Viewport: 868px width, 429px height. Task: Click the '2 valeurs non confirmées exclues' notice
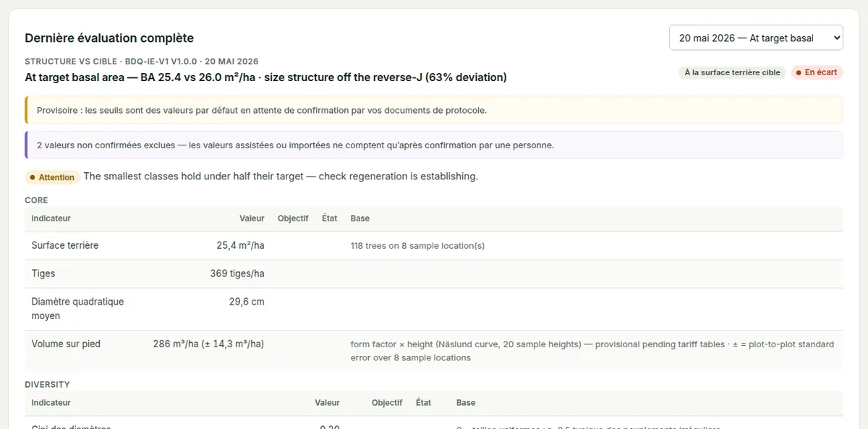tap(434, 145)
